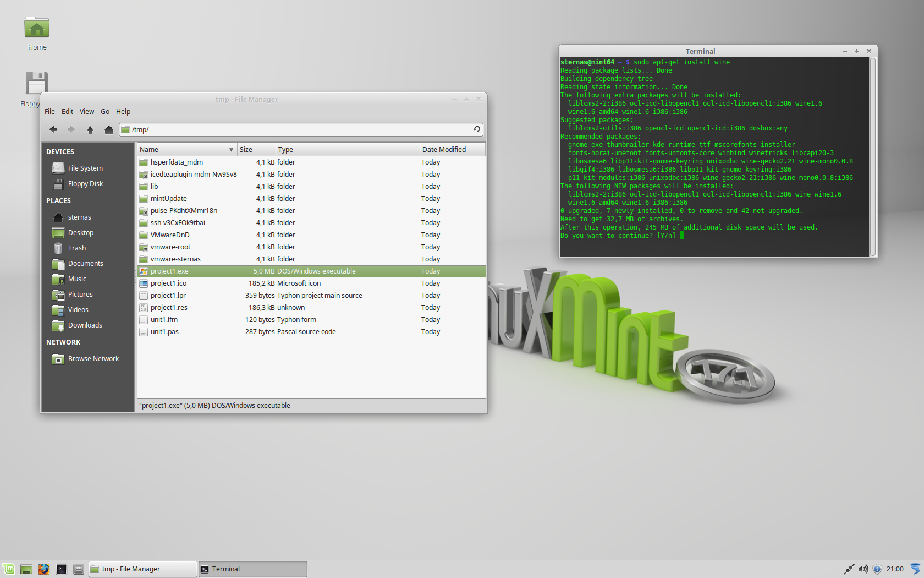
Task: Select the vmware-root folder
Action: coord(311,247)
